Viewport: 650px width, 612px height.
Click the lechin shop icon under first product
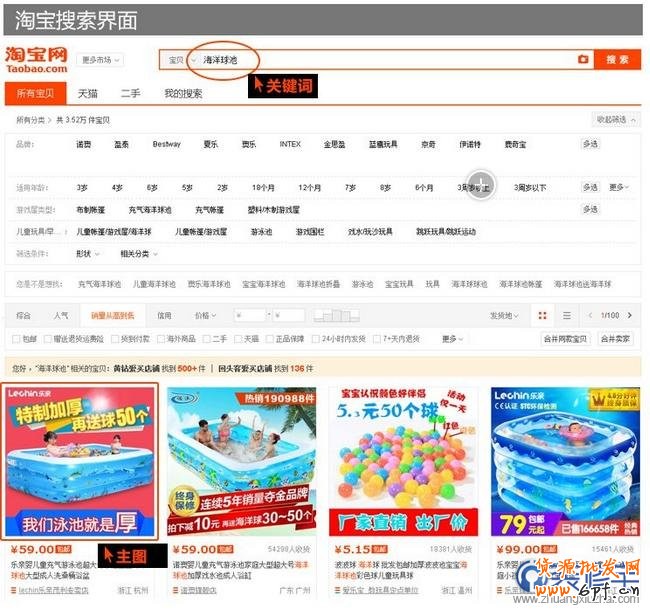(x=11, y=591)
